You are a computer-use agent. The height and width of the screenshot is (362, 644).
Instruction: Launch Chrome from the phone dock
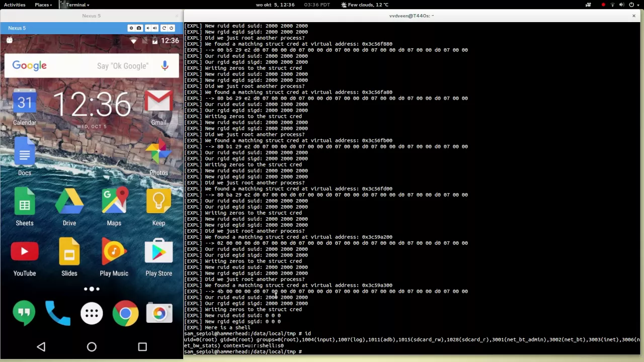125,313
